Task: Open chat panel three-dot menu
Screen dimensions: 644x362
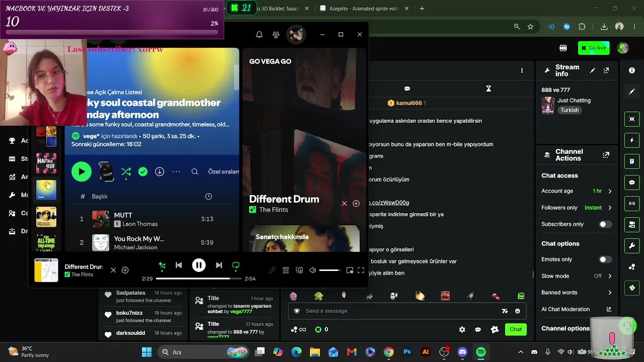Action: point(522,70)
